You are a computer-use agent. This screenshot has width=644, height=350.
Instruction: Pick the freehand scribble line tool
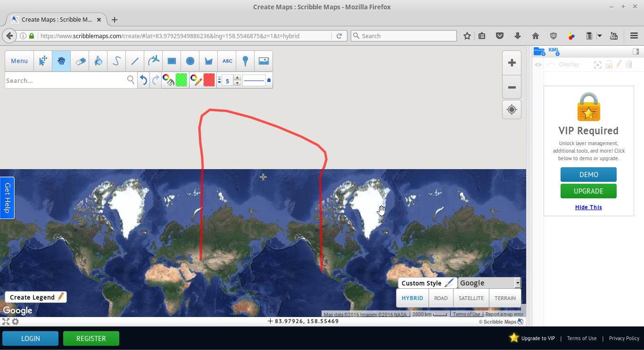[116, 61]
